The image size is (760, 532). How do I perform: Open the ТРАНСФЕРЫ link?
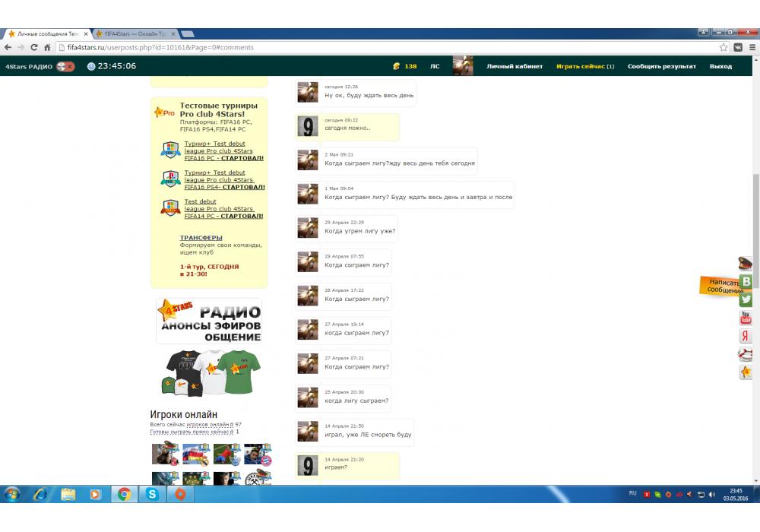point(201,238)
